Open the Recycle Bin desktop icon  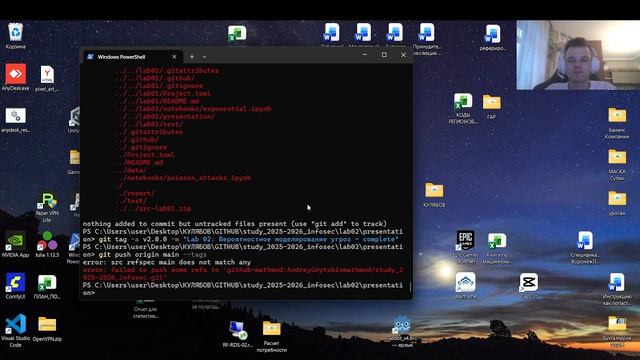pyautogui.click(x=16, y=36)
